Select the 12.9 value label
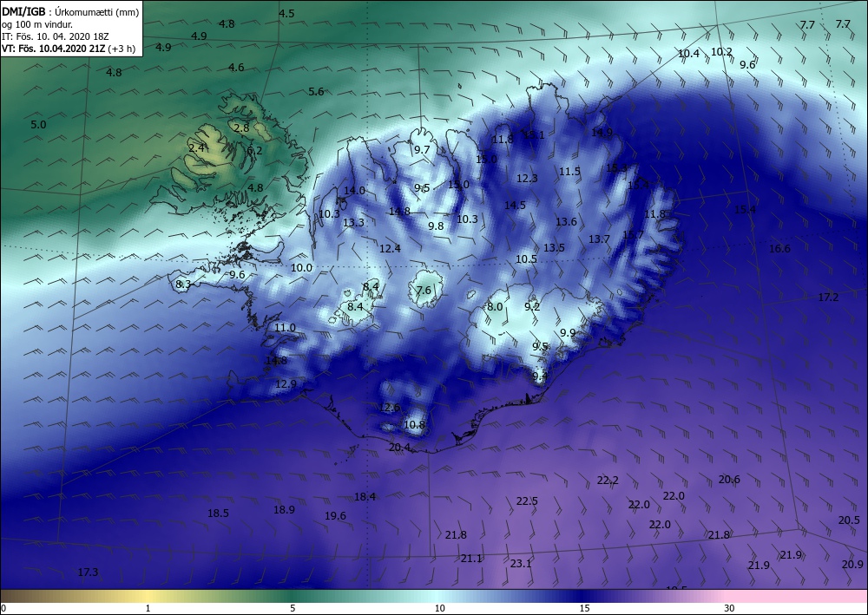Viewport: 868px width, 615px height. [286, 383]
